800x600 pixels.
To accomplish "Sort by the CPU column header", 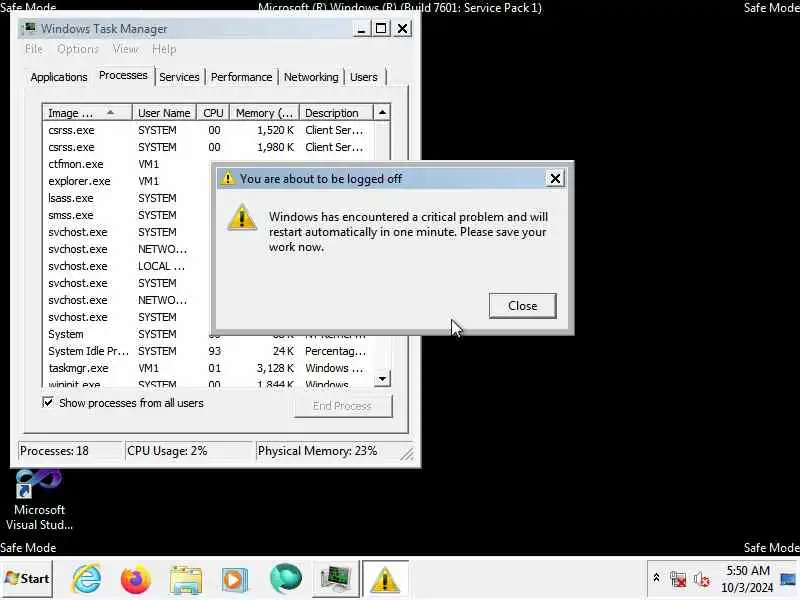I will (x=213, y=113).
